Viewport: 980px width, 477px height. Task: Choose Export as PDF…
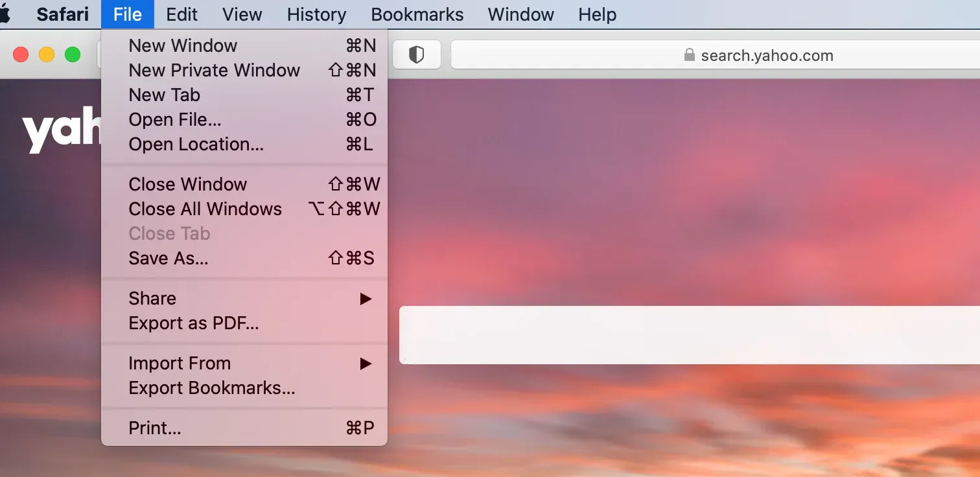244,323
